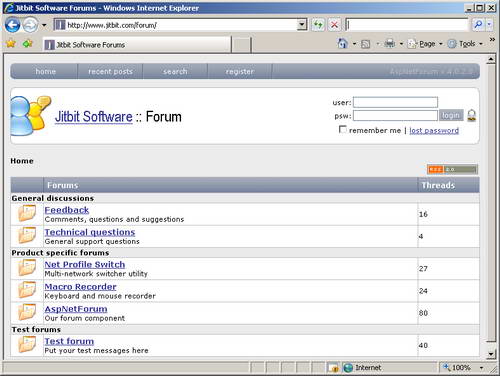Click folder icon beside Macro Recorder
This screenshot has width=500, height=376.
point(27,290)
